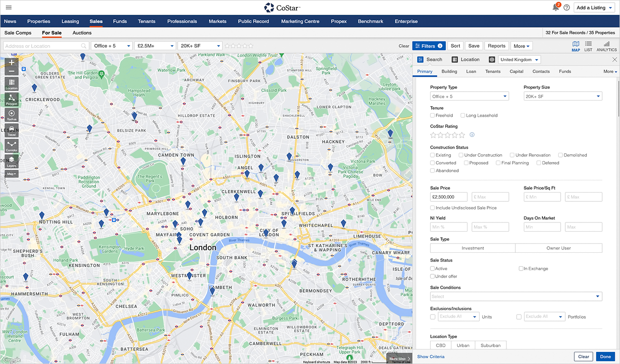
Task: Tick the Long Leasehold checkbox
Action: click(463, 115)
